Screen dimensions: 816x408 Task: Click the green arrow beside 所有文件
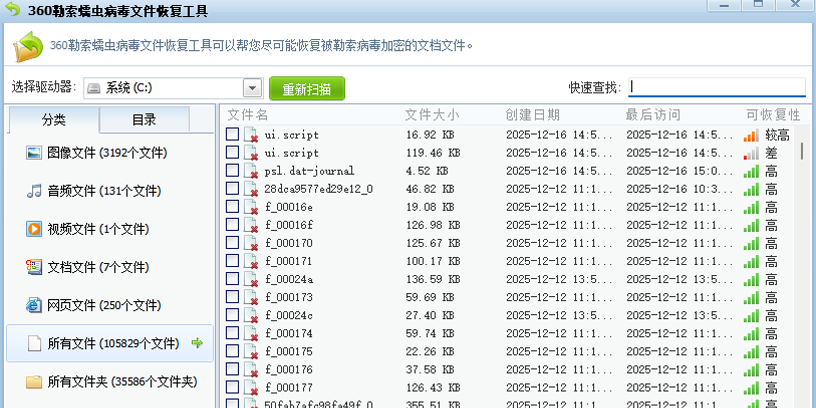197,343
